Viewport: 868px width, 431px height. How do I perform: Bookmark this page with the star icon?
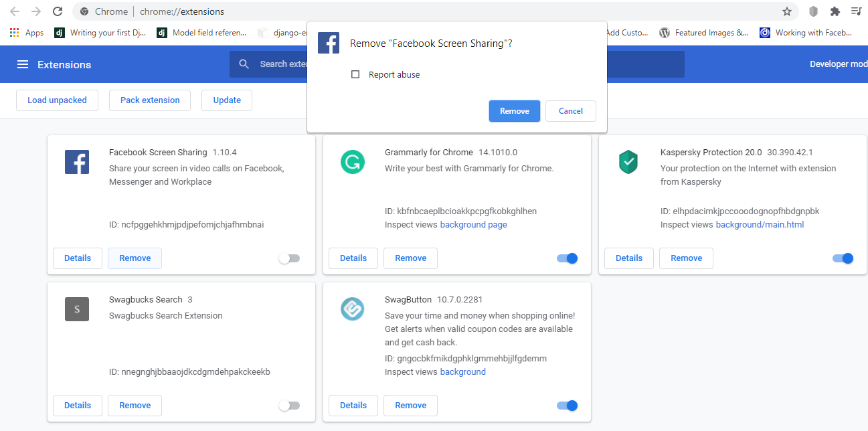click(787, 11)
